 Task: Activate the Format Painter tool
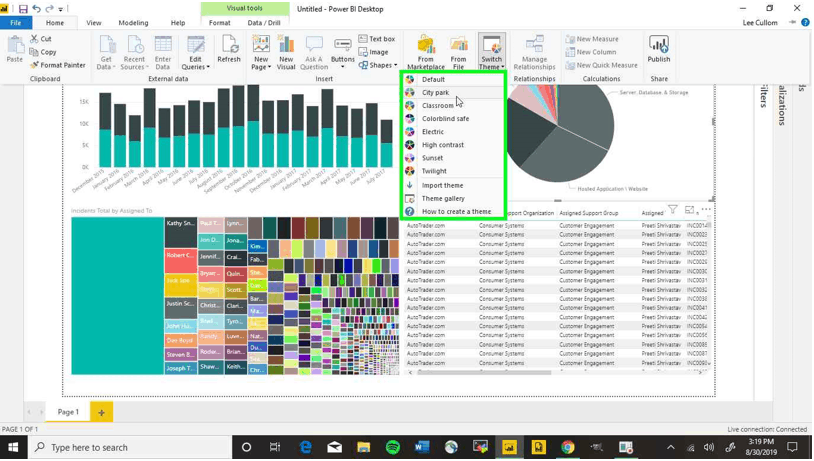coord(58,65)
